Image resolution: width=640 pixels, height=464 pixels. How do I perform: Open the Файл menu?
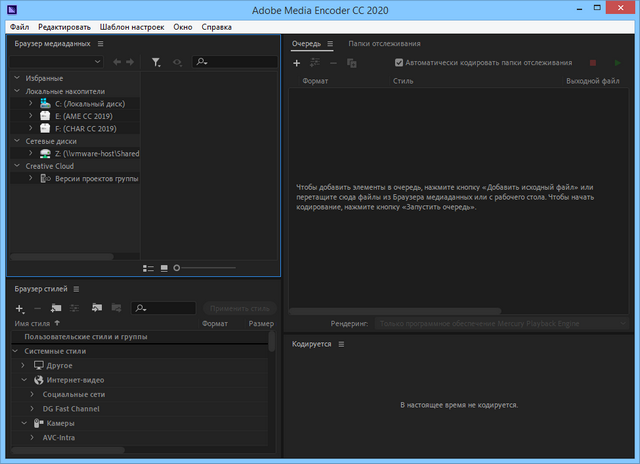coord(19,26)
